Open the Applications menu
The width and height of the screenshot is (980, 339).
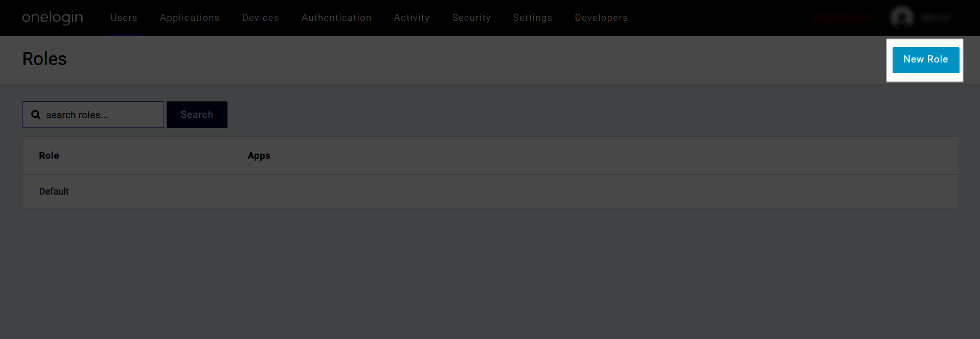[x=189, y=18]
